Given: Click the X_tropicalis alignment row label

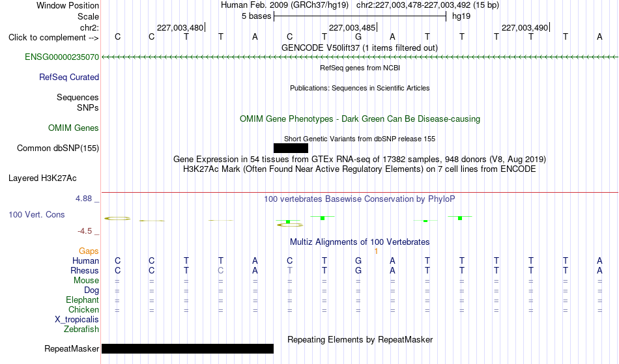Looking at the screenshot, I should click(77, 320).
